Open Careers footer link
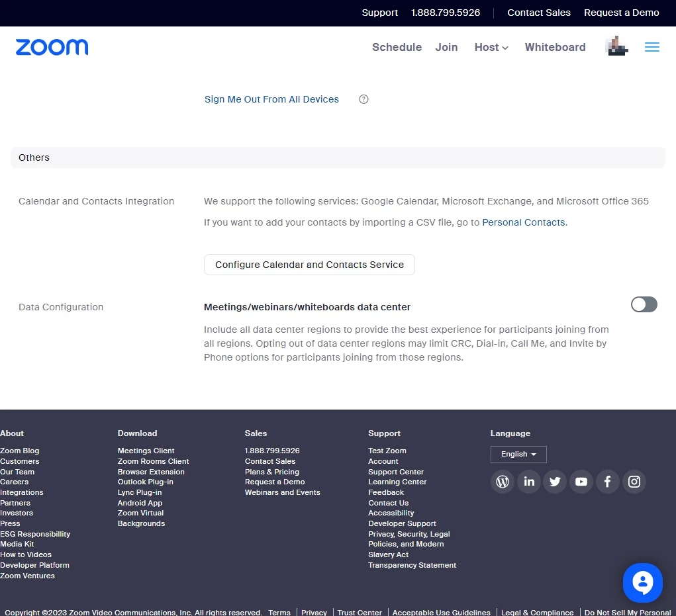676x616 pixels. tap(14, 482)
